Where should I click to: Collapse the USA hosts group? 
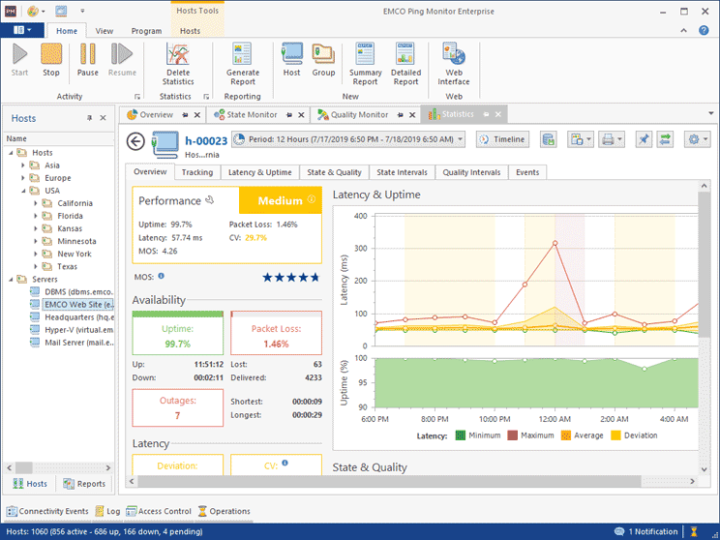click(22, 191)
